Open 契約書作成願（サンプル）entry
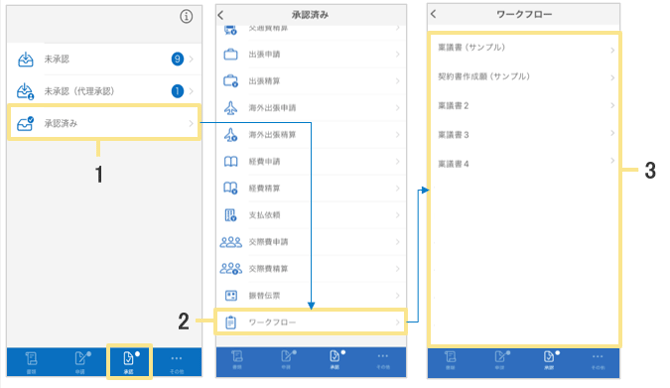 click(525, 76)
